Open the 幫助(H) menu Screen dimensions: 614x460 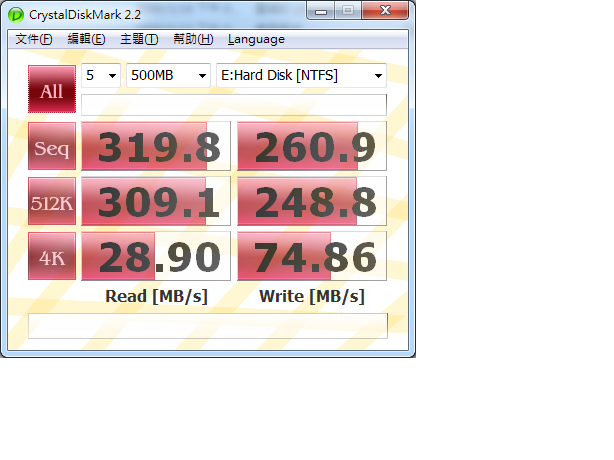click(193, 39)
